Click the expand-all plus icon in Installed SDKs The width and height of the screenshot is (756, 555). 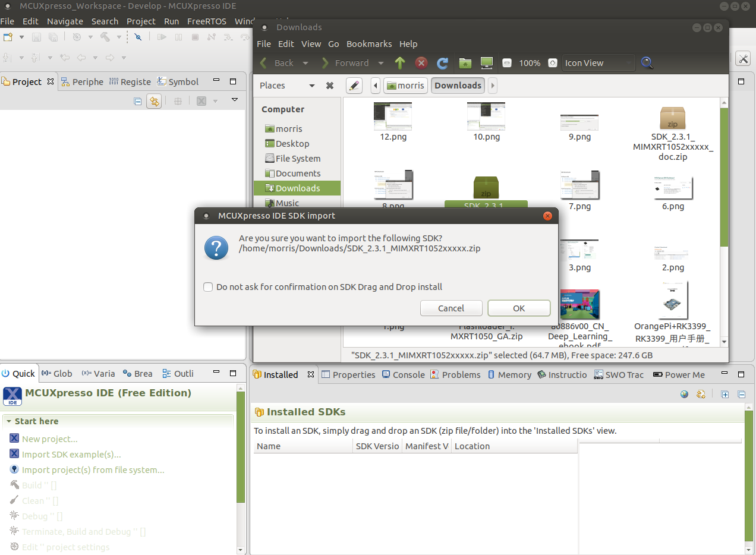pyautogui.click(x=725, y=394)
